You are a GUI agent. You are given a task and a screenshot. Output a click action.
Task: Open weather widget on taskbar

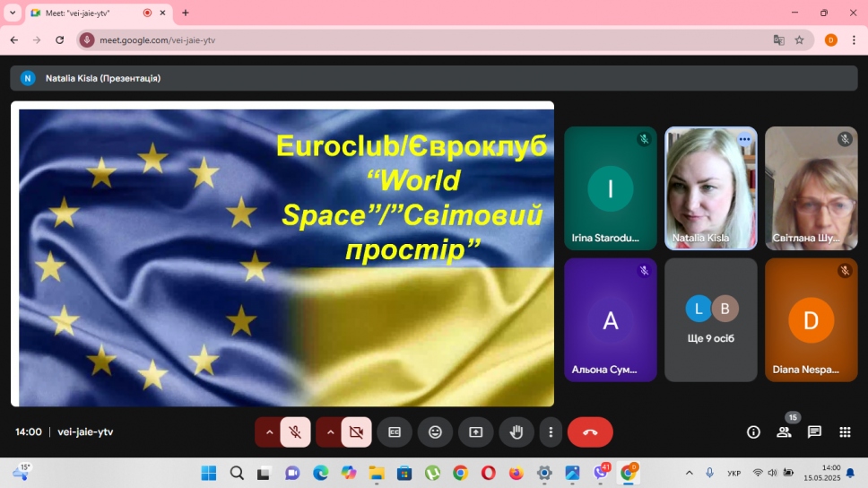(x=22, y=472)
